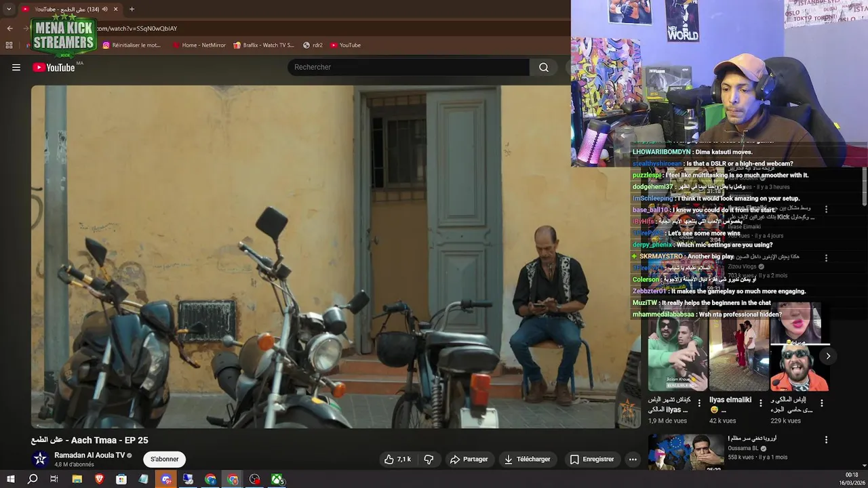Open Ramadan Al Aoula TV channel avatar
The image size is (868, 488).
[x=40, y=459]
